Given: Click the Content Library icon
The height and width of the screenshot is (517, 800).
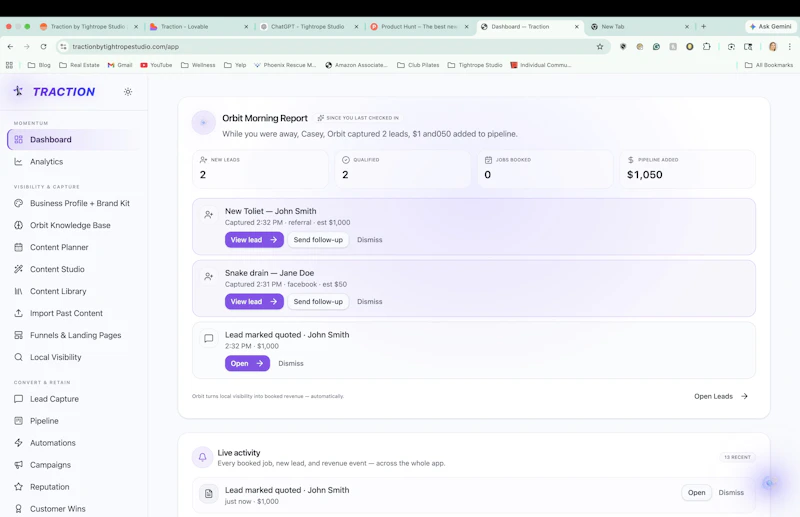Looking at the screenshot, I should pos(18,291).
